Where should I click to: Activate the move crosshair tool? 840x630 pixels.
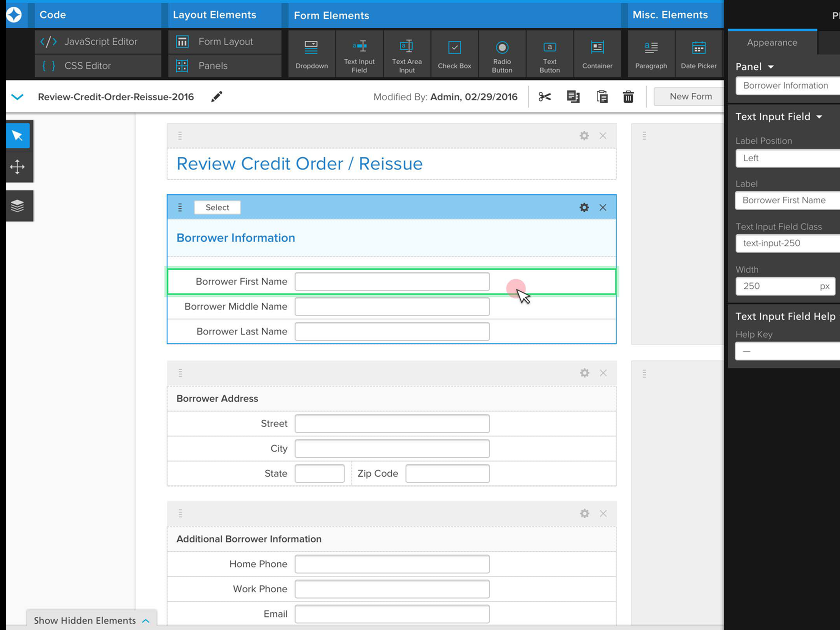18,167
